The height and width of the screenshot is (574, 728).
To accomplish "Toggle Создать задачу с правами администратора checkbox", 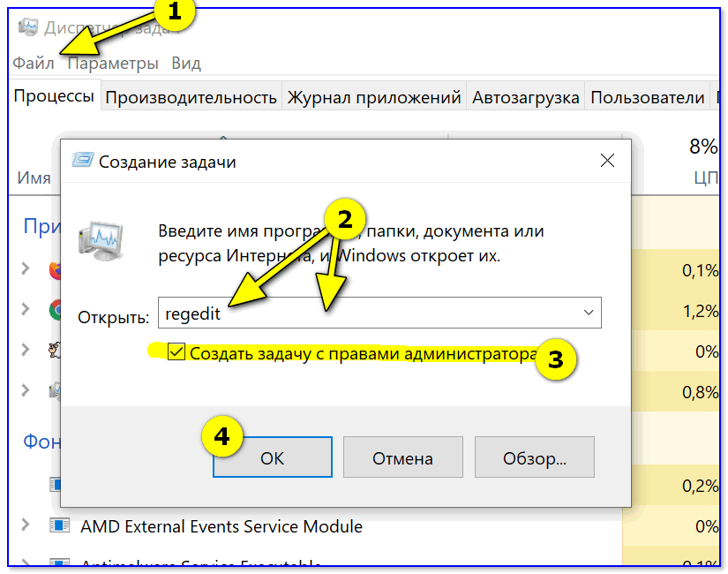I will (x=176, y=351).
